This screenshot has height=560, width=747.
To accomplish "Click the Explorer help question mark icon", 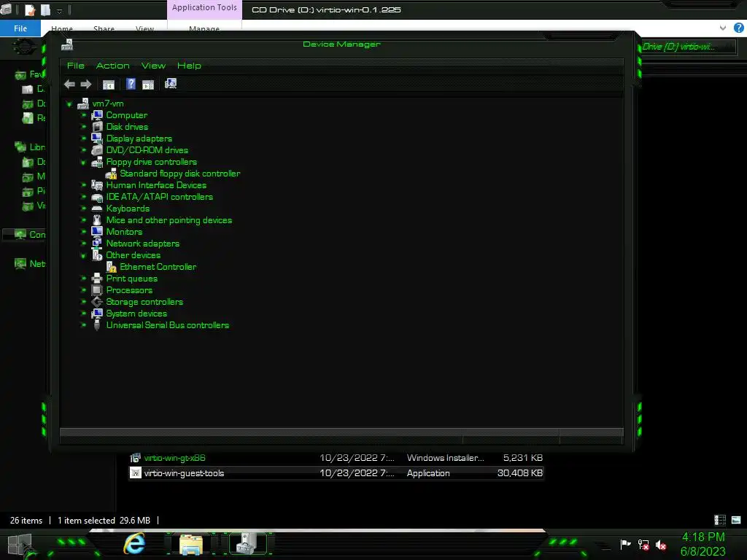I will (x=739, y=28).
